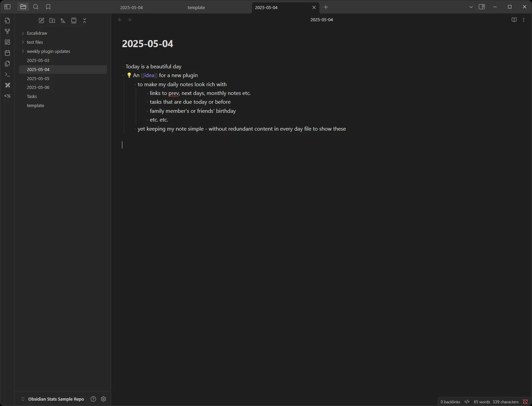Image resolution: width=532 pixels, height=406 pixels.
Task: Click the red sync-off status bar icon
Action: (x=525, y=402)
